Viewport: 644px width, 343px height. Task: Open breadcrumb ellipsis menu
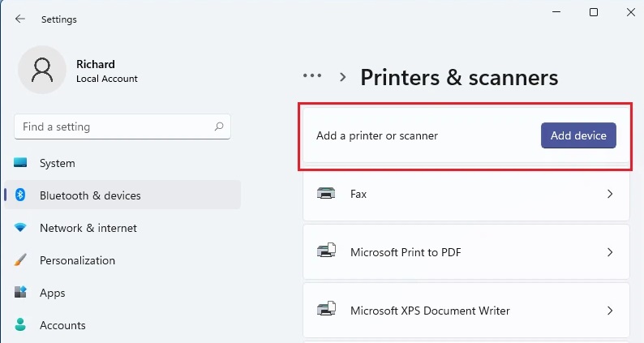(312, 76)
